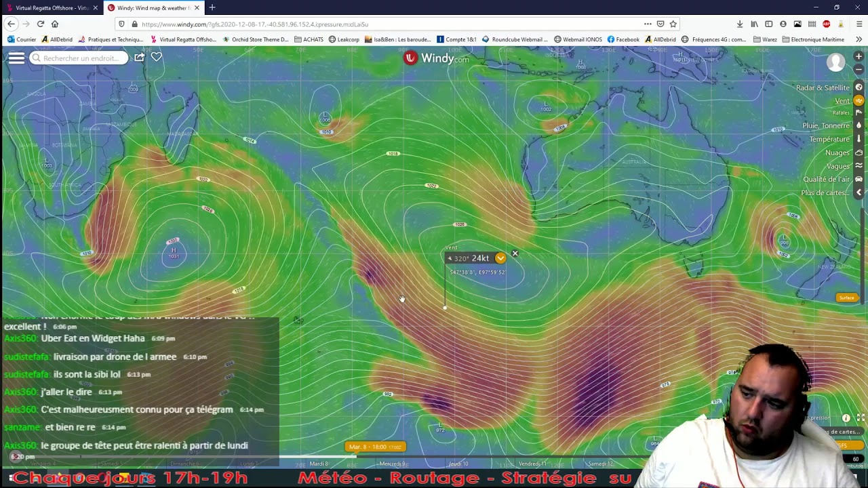This screenshot has height=488, width=868.
Task: Open page actions three-dot menu
Action: point(648,24)
